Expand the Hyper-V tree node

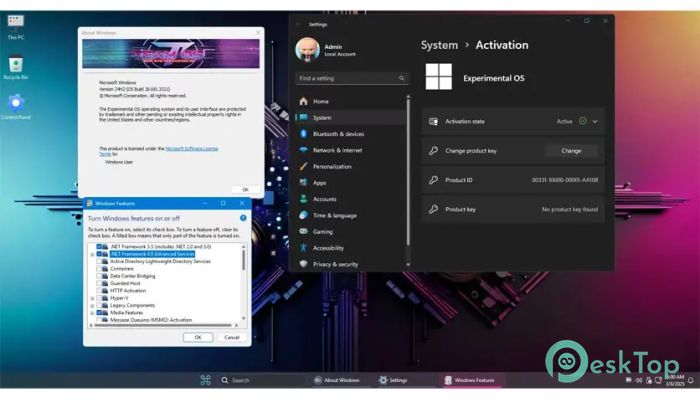(92, 298)
